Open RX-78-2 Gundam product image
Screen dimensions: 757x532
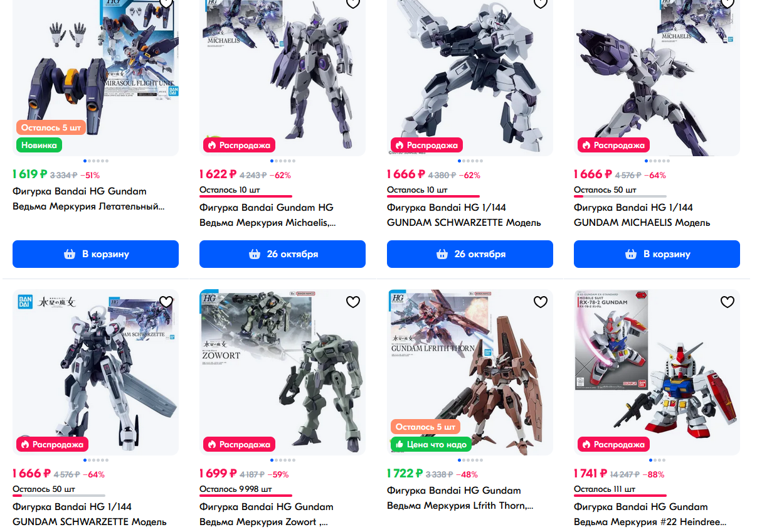coord(657,372)
